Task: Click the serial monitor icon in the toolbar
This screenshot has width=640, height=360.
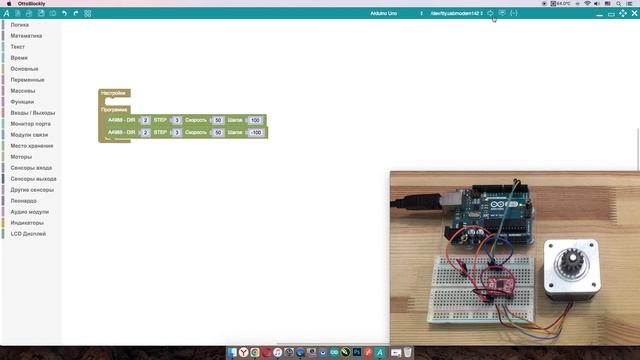Action: click(502, 13)
